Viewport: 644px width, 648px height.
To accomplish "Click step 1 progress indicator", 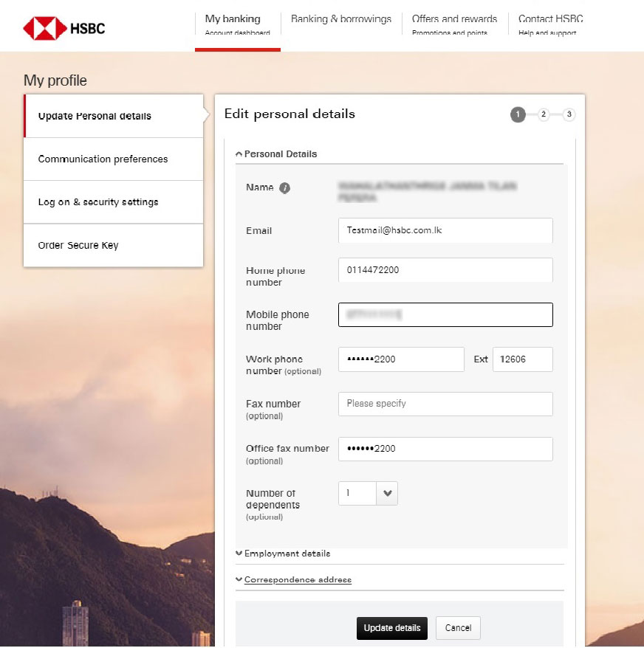I will 518,114.
